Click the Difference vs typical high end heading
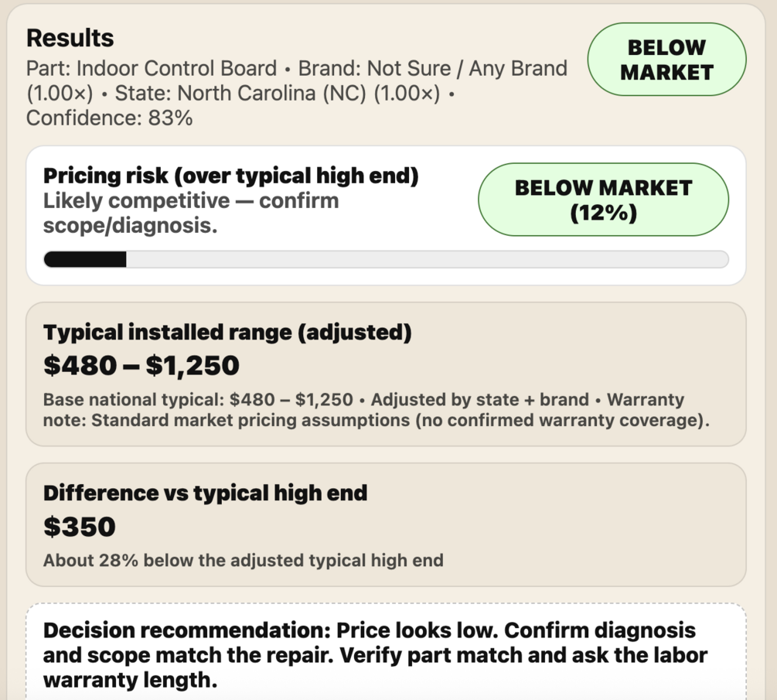777x700 pixels. pos(205,493)
